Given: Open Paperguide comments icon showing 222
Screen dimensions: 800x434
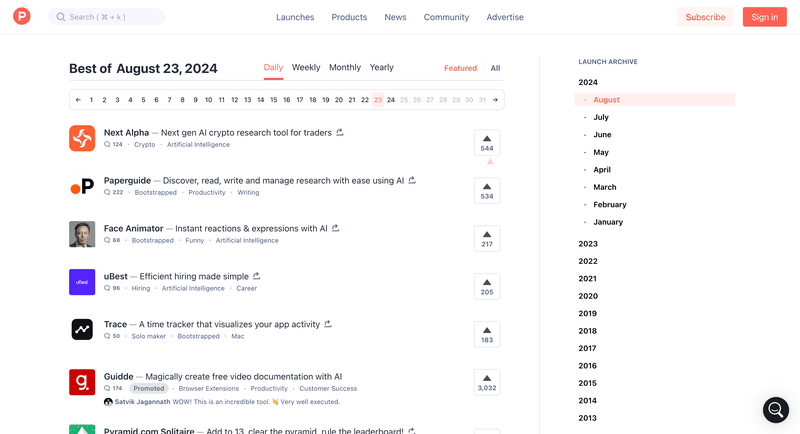Looking at the screenshot, I should pos(107,192).
